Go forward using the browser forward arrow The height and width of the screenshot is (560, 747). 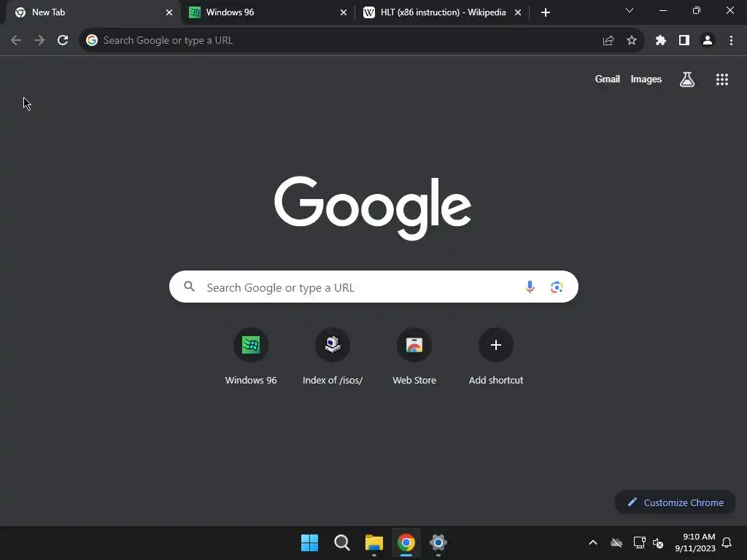click(x=39, y=41)
